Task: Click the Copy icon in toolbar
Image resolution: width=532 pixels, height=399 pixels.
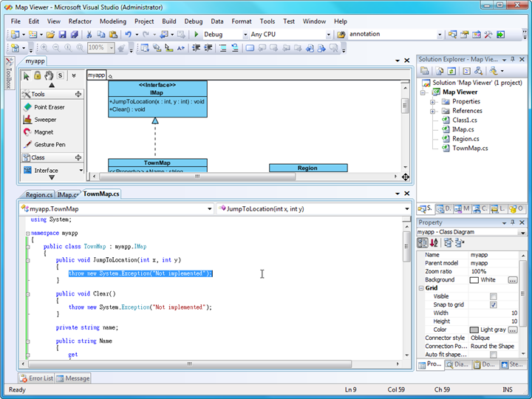Action: pos(101,34)
